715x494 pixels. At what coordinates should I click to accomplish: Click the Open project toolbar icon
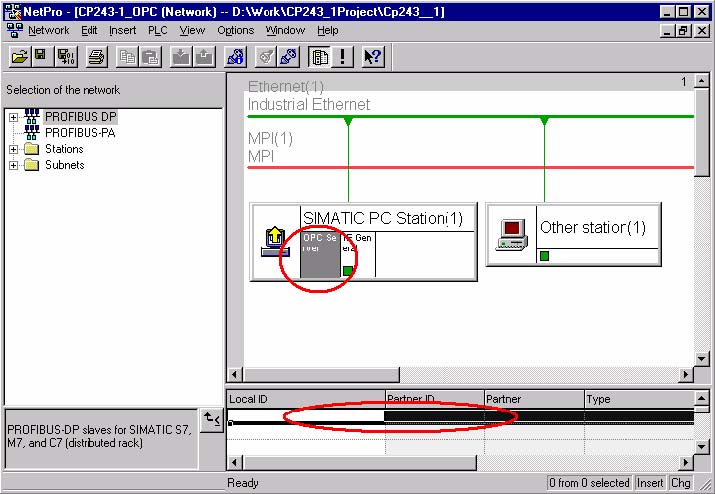point(20,57)
